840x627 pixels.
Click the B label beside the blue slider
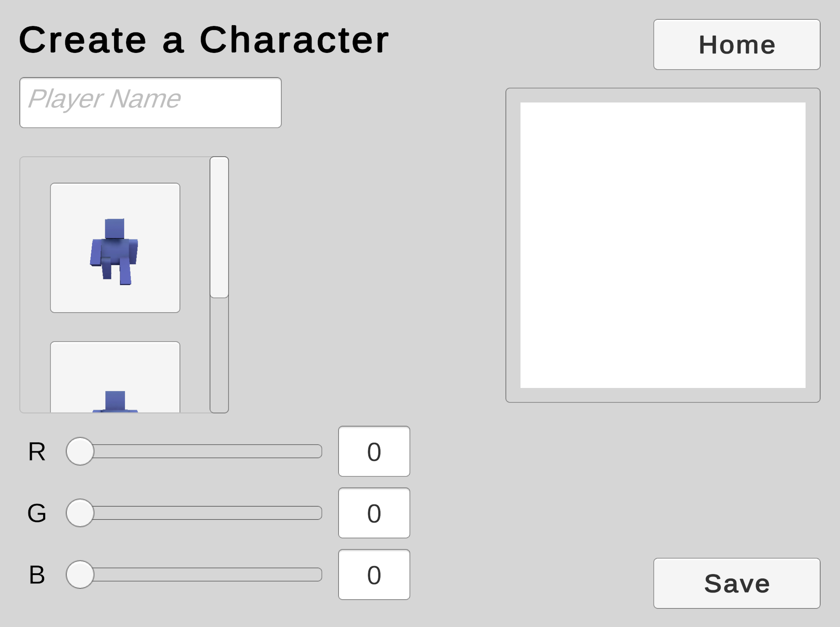(x=37, y=575)
